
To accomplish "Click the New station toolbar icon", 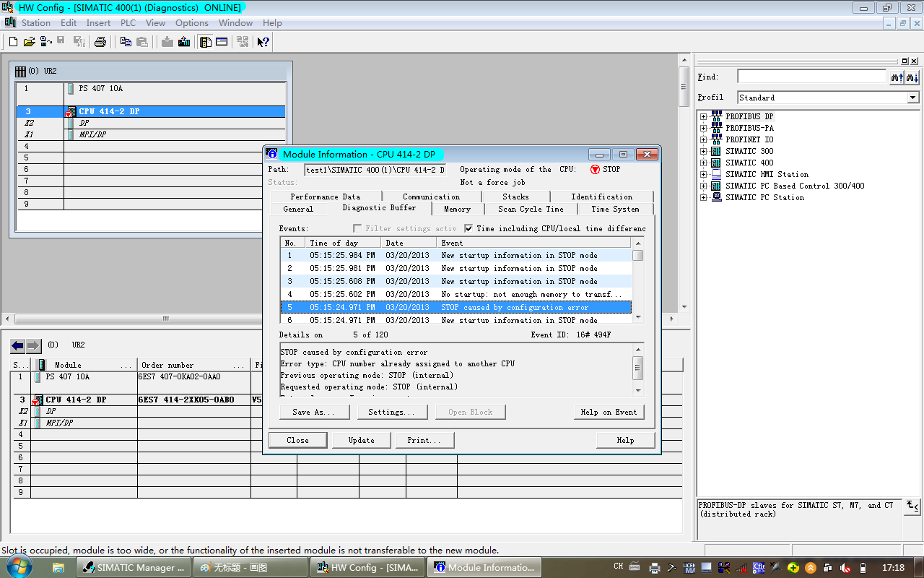I will point(12,42).
